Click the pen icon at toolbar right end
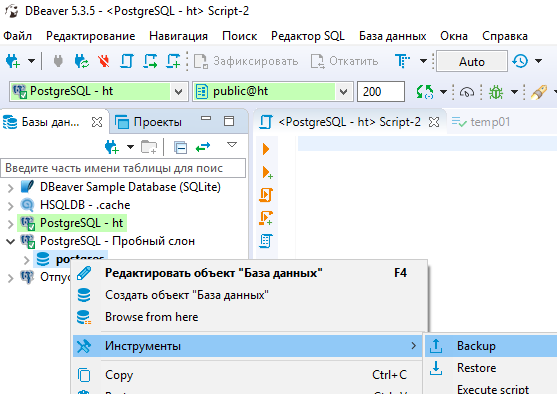 (x=539, y=92)
